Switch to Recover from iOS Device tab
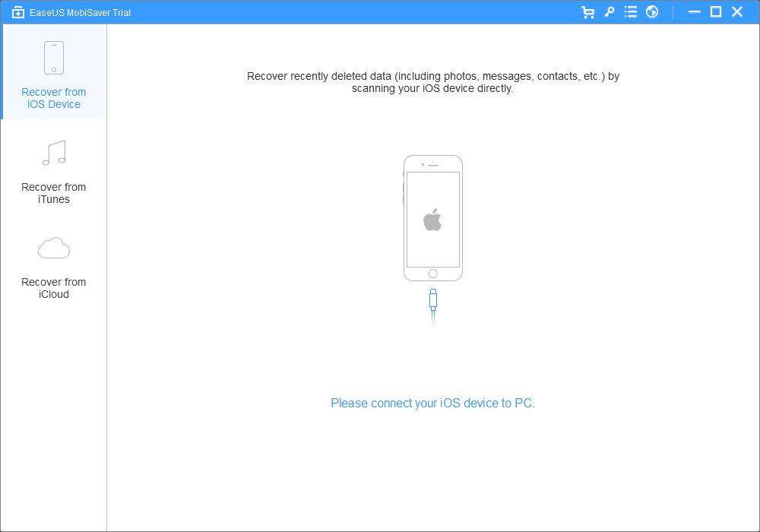The width and height of the screenshot is (760, 532). (x=53, y=98)
